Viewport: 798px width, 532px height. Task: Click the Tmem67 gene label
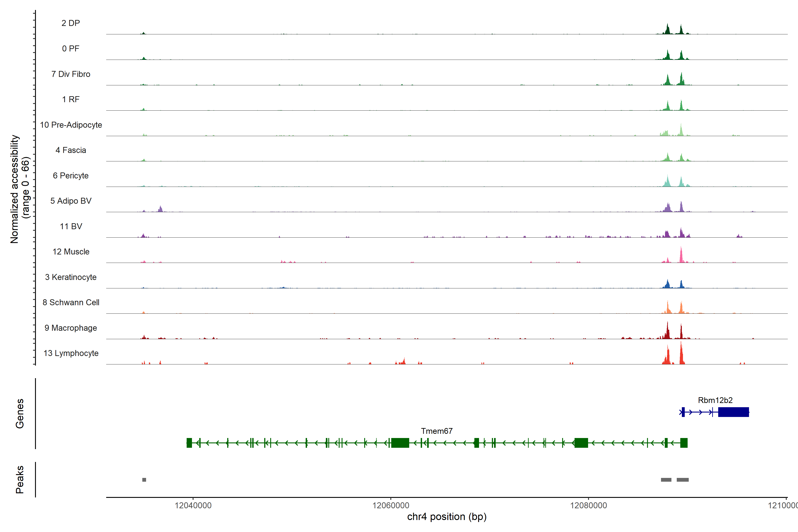click(437, 431)
